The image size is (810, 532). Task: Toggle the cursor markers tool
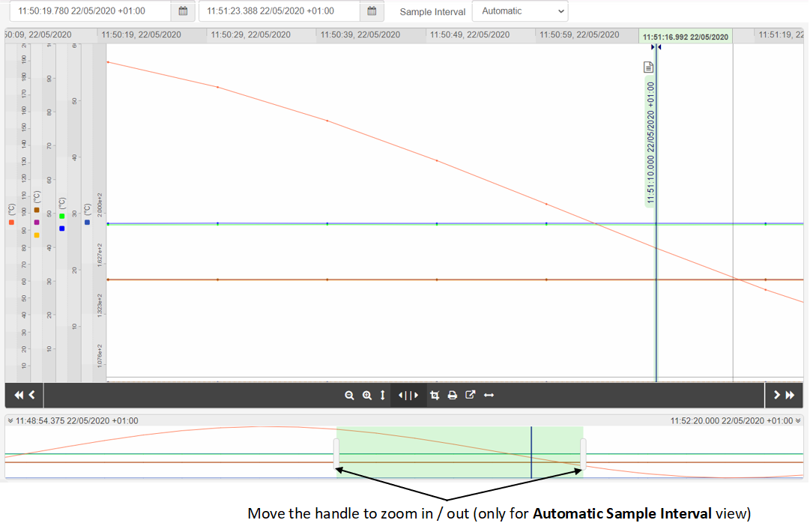[x=408, y=396]
